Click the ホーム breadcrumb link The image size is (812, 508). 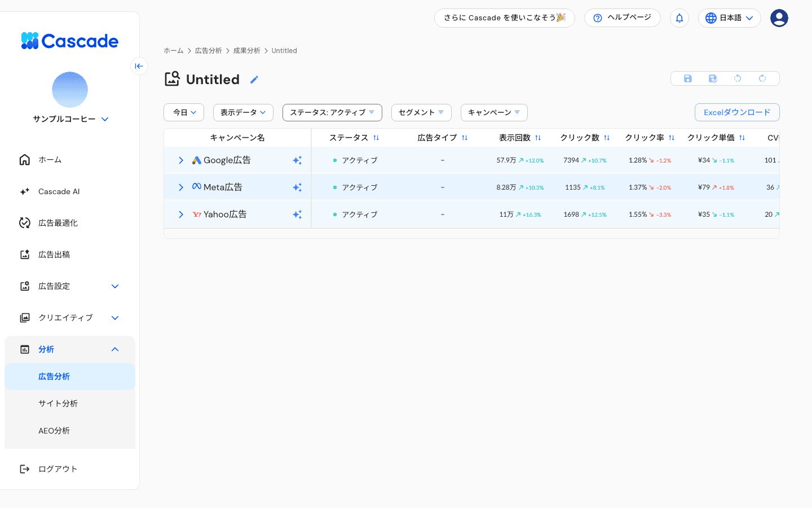tap(174, 51)
